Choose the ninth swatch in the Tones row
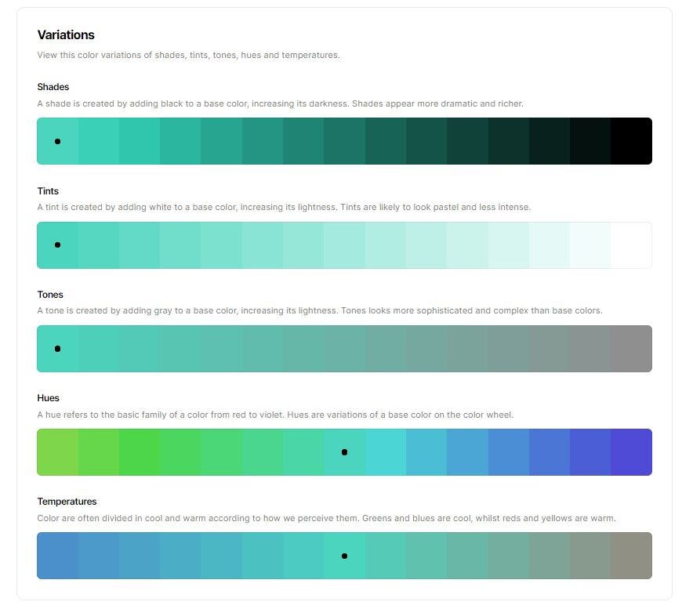The image size is (693, 616). (x=386, y=349)
